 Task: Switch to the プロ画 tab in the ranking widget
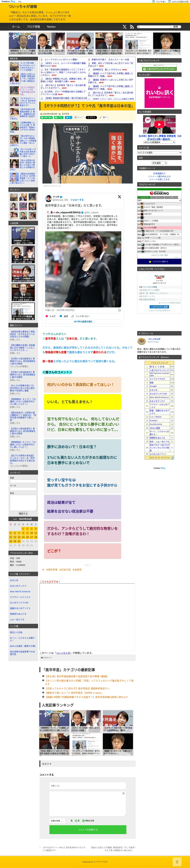tap(172, 197)
